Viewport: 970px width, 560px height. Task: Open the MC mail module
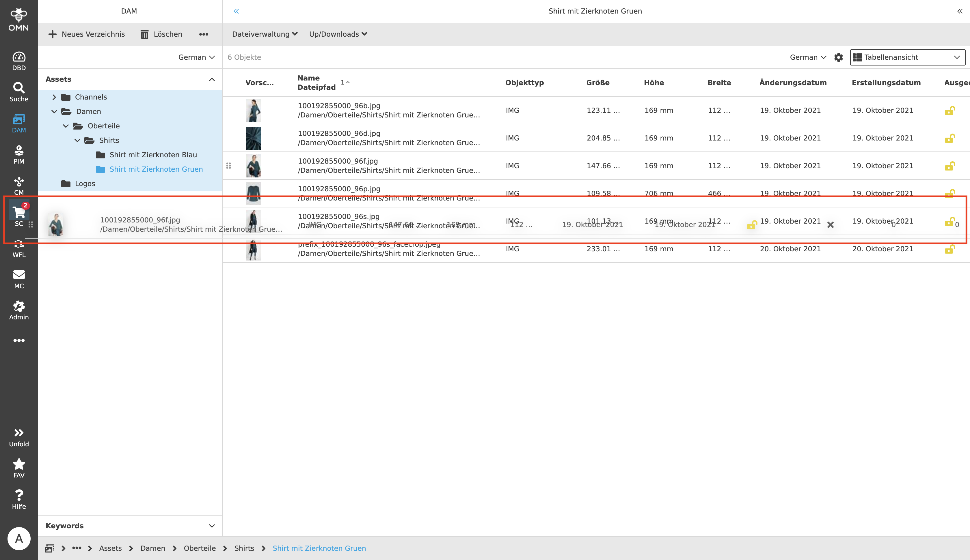point(19,279)
